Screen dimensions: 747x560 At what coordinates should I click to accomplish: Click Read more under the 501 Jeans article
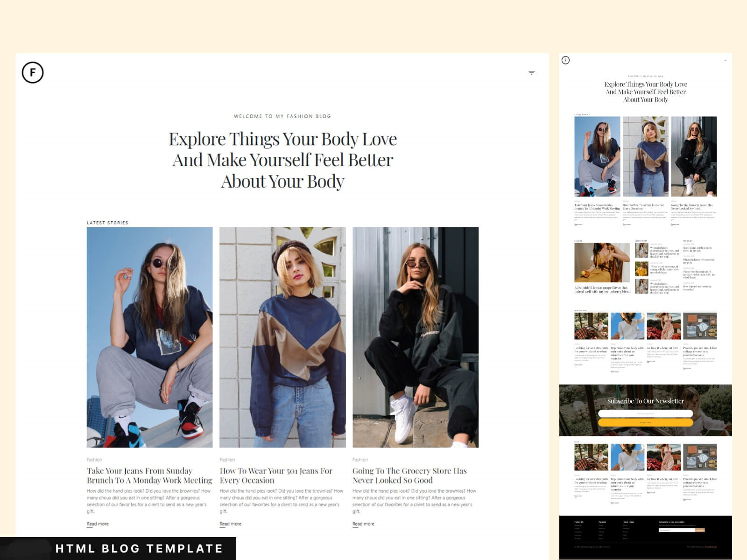point(231,524)
